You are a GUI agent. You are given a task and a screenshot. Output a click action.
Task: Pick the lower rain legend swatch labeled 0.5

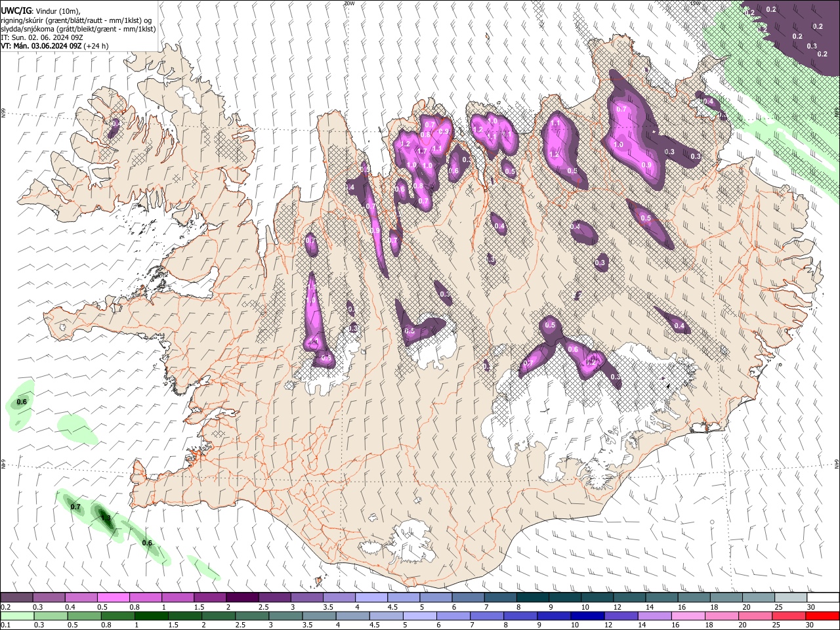coord(84,616)
